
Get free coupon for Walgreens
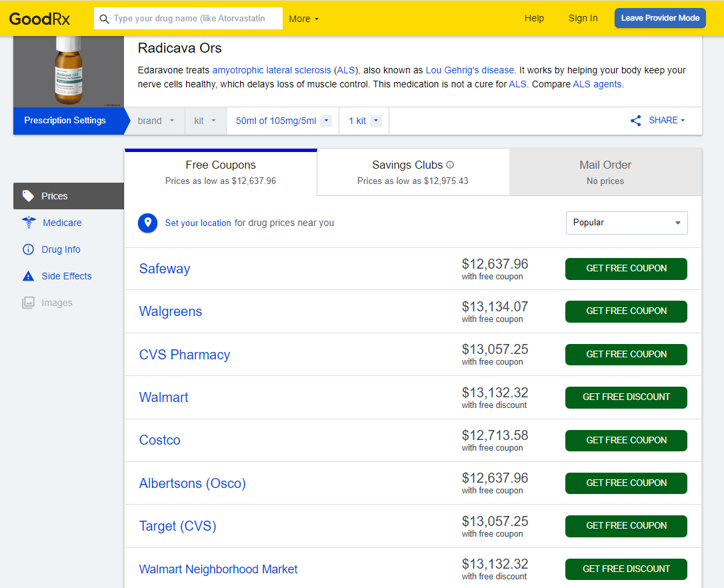click(626, 312)
